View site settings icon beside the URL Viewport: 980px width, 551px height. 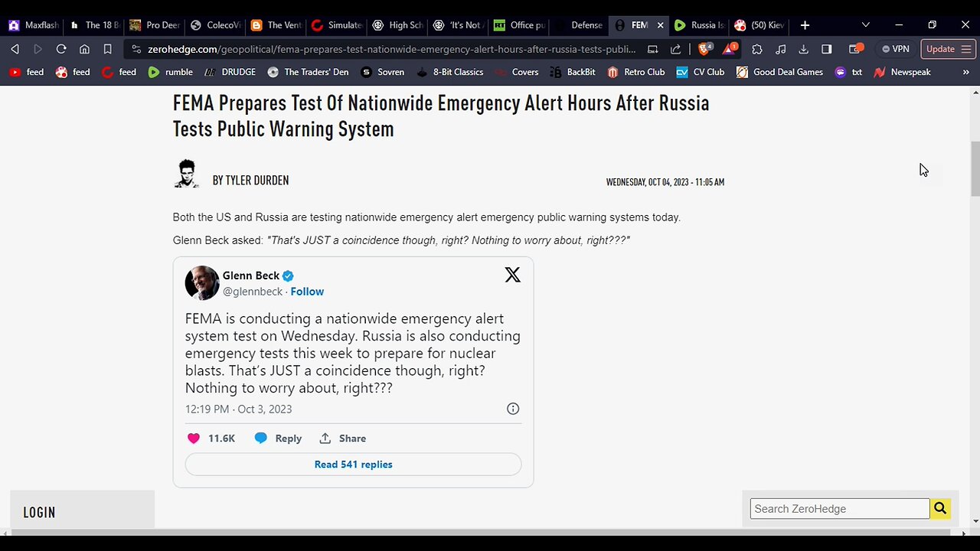[136, 49]
